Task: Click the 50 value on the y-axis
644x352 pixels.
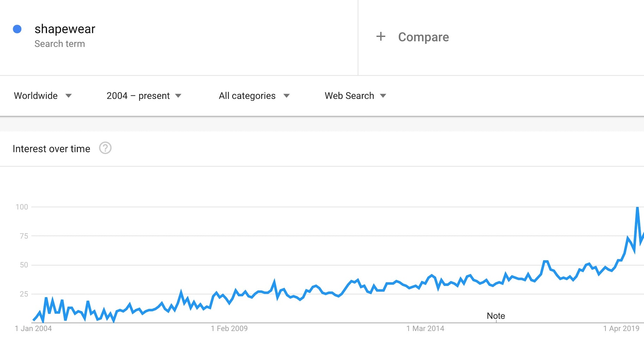Action: click(24, 265)
